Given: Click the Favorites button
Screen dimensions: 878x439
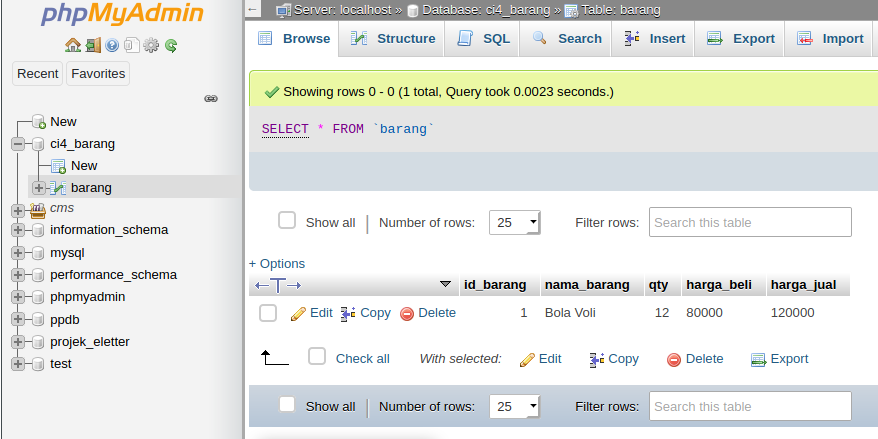Looking at the screenshot, I should tap(98, 73).
